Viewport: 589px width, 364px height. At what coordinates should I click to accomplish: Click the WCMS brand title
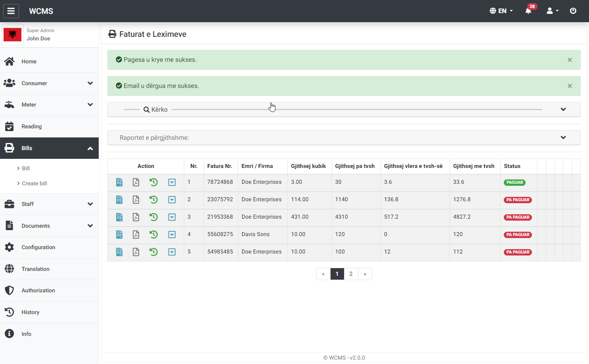pos(41,11)
